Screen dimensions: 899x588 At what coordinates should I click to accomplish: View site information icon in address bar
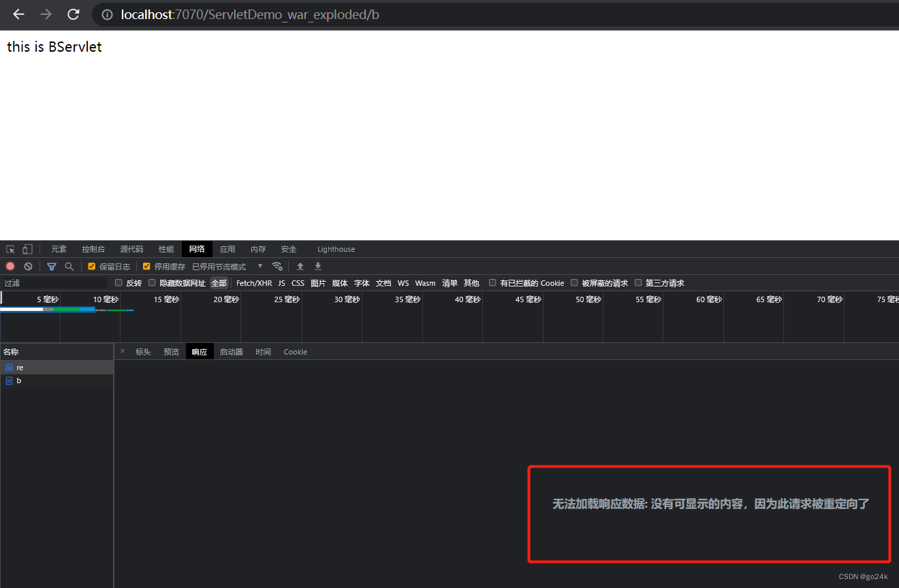pos(107,14)
